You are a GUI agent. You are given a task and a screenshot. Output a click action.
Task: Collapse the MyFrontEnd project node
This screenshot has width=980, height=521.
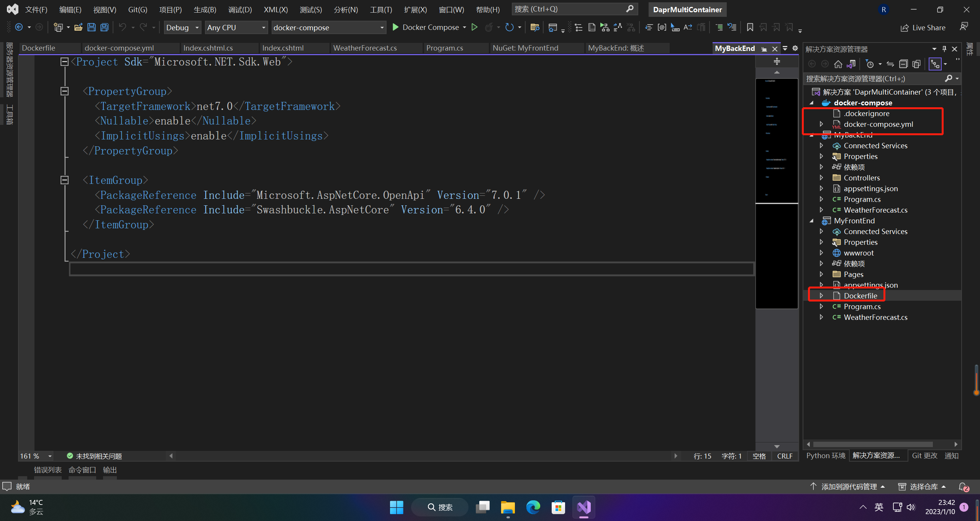click(x=811, y=221)
